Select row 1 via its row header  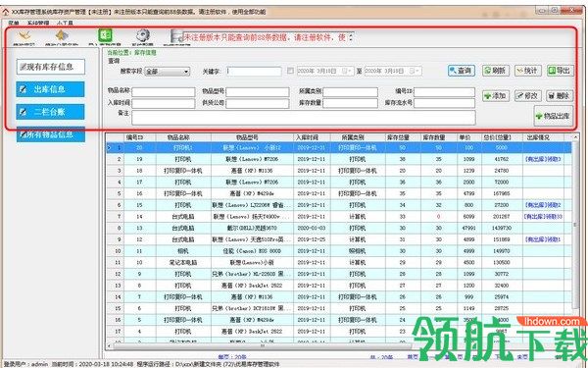click(115, 148)
